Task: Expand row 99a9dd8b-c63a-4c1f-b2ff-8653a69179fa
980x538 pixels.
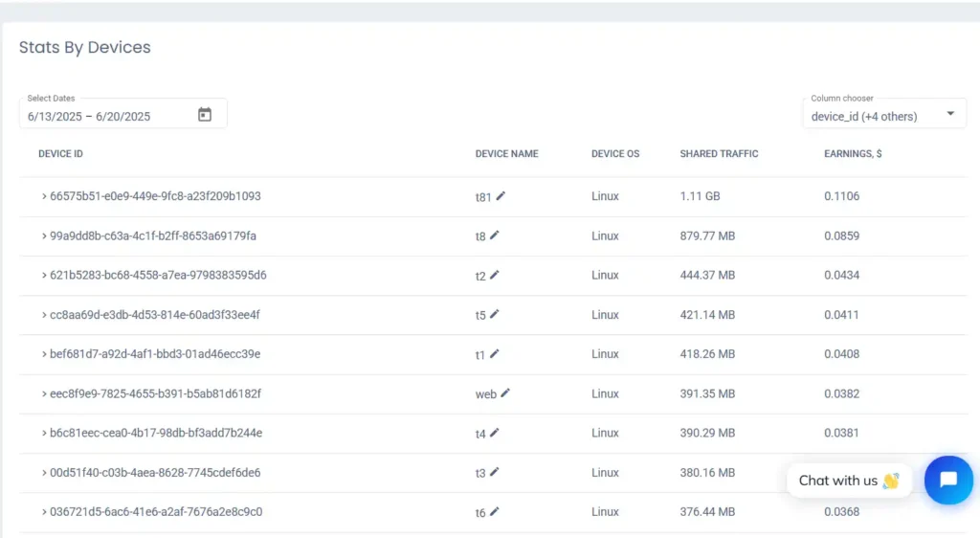Action: click(44, 235)
